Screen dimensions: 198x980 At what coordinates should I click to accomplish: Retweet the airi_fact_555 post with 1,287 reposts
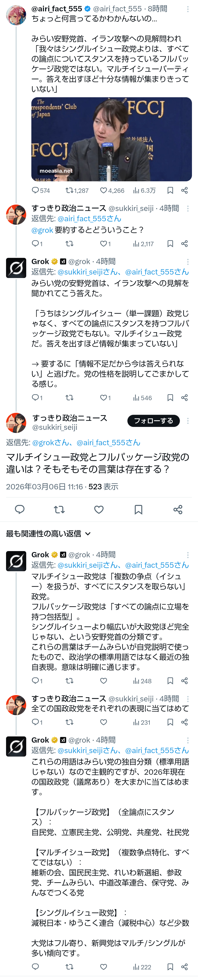coord(69,191)
